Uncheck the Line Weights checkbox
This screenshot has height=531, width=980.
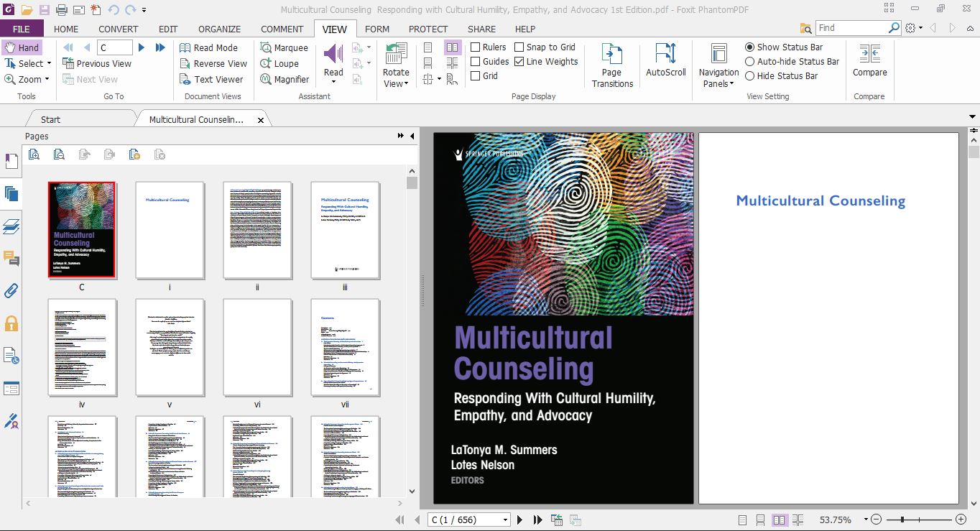coord(519,61)
